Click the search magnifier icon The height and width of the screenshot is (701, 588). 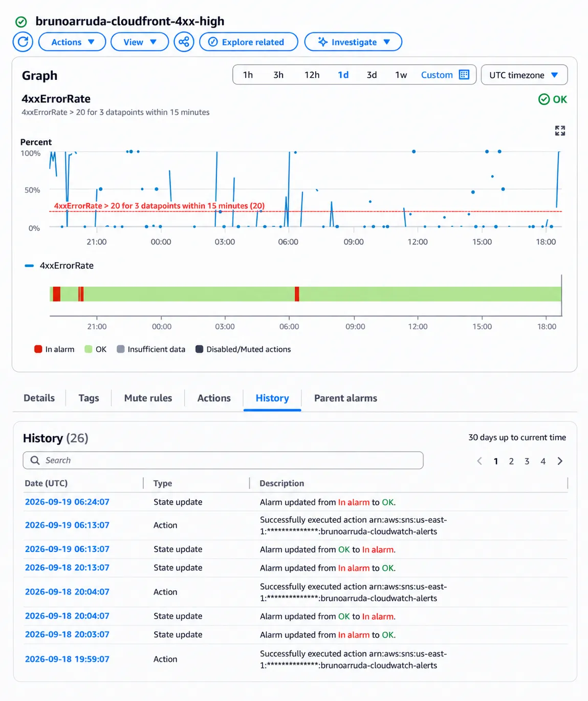[x=35, y=460]
